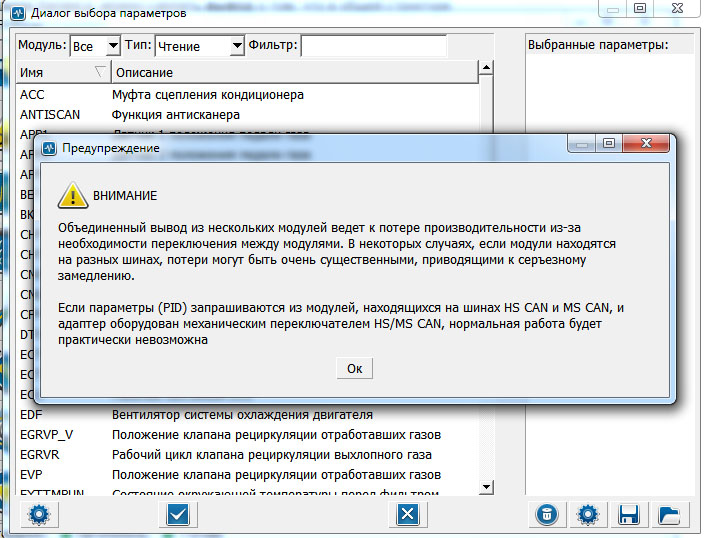
Task: Confirm selection with the checkmark button
Action: pos(178,514)
